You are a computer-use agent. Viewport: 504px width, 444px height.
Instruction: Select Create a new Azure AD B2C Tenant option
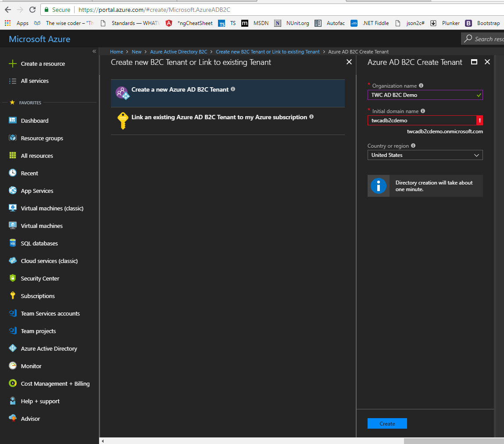tap(228, 93)
